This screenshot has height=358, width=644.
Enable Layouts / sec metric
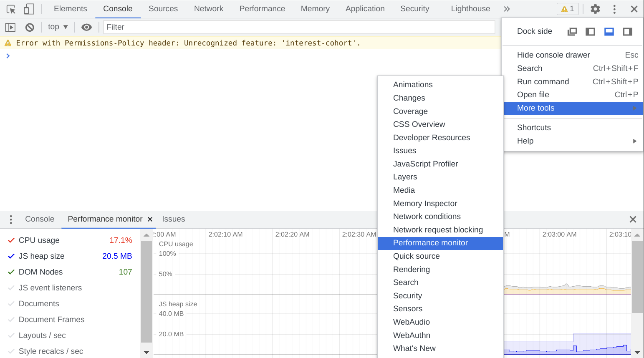[x=11, y=335]
